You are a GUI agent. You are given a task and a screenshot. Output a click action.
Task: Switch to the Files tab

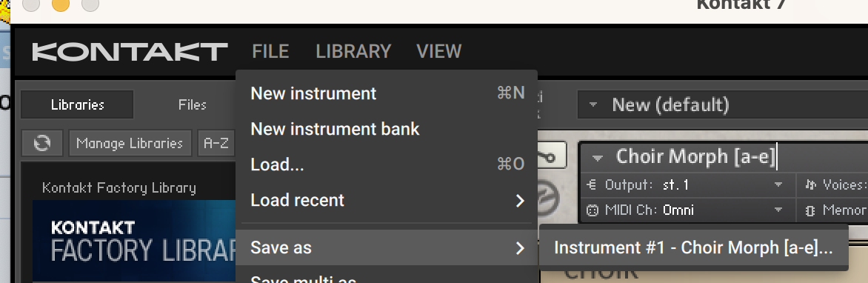(x=192, y=104)
